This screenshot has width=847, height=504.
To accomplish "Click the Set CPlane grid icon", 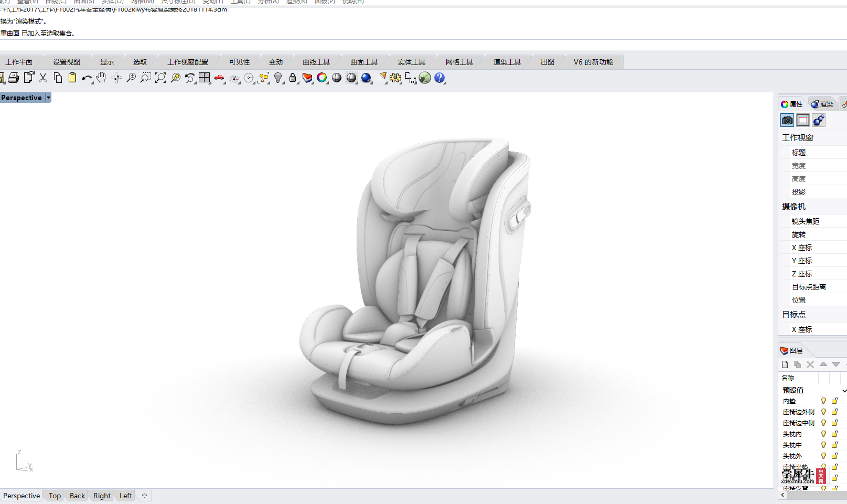I will [234, 78].
